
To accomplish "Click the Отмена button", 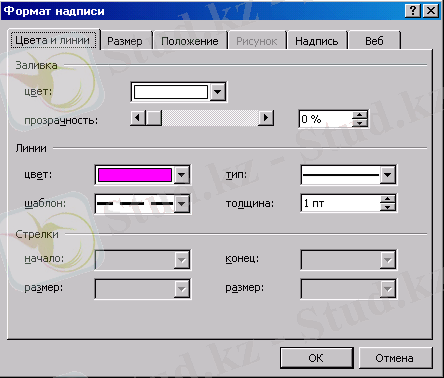I will [395, 358].
